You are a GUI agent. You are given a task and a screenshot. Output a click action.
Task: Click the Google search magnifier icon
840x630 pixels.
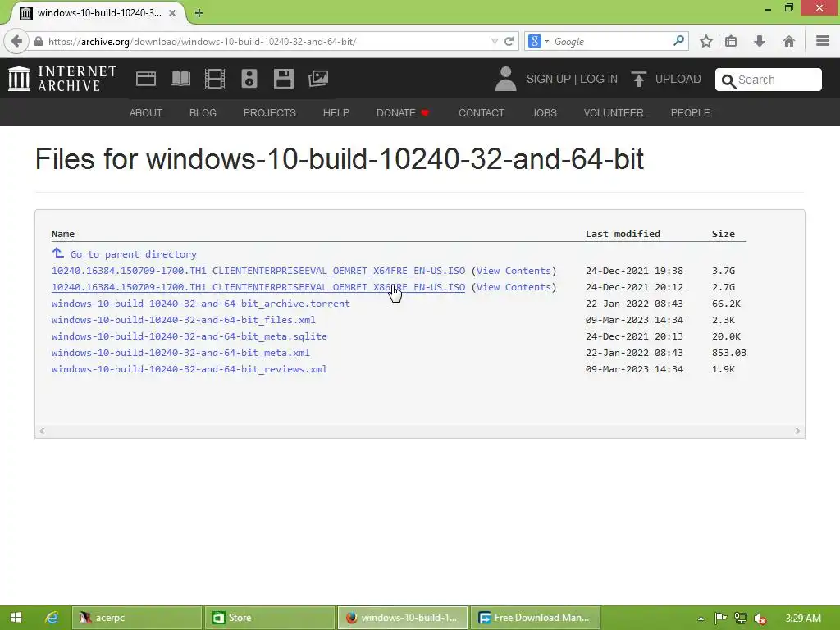[678, 41]
